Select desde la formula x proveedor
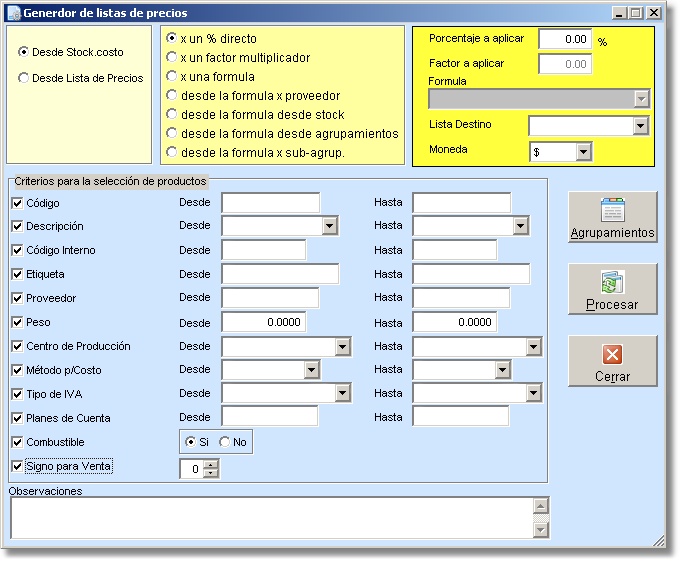 (x=173, y=96)
